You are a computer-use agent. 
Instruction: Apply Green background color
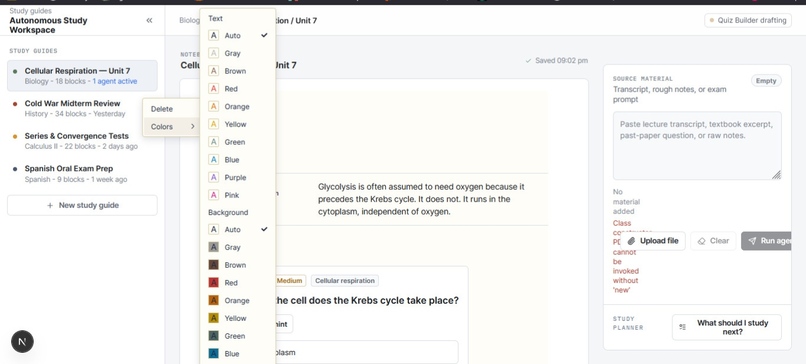tap(237, 336)
